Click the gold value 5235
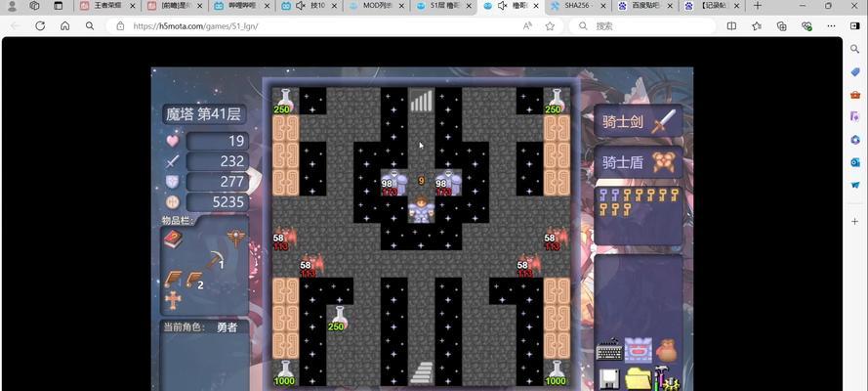The image size is (868, 391). [x=228, y=202]
